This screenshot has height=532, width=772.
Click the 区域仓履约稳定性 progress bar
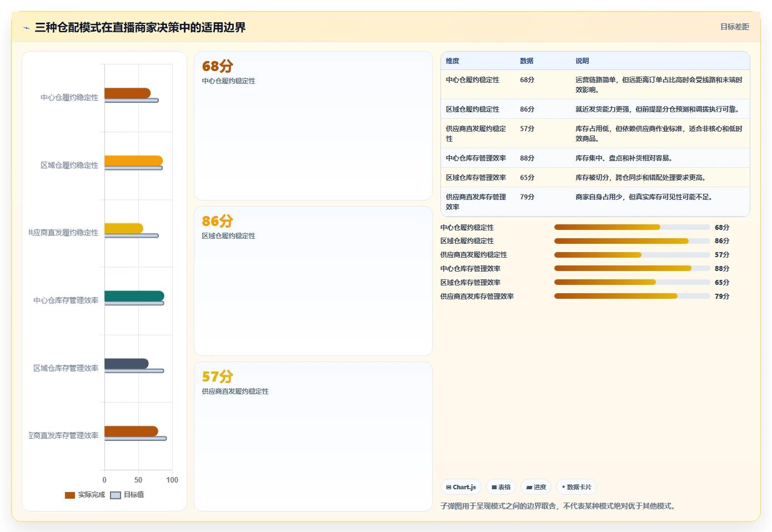point(632,241)
